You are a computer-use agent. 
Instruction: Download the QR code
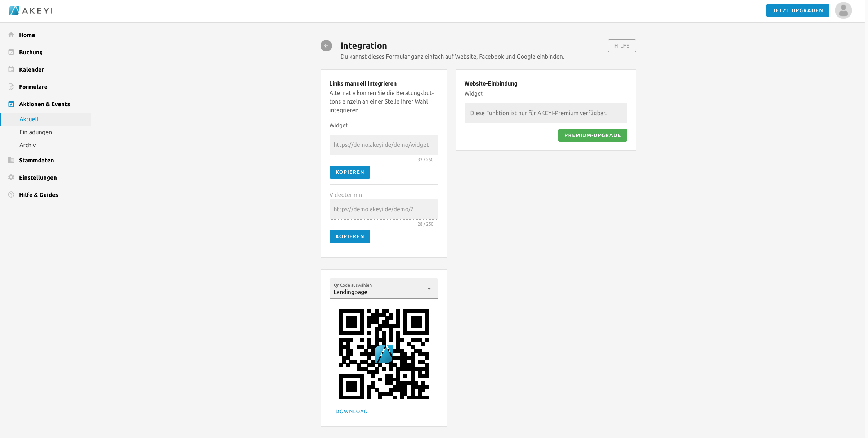coord(352,411)
